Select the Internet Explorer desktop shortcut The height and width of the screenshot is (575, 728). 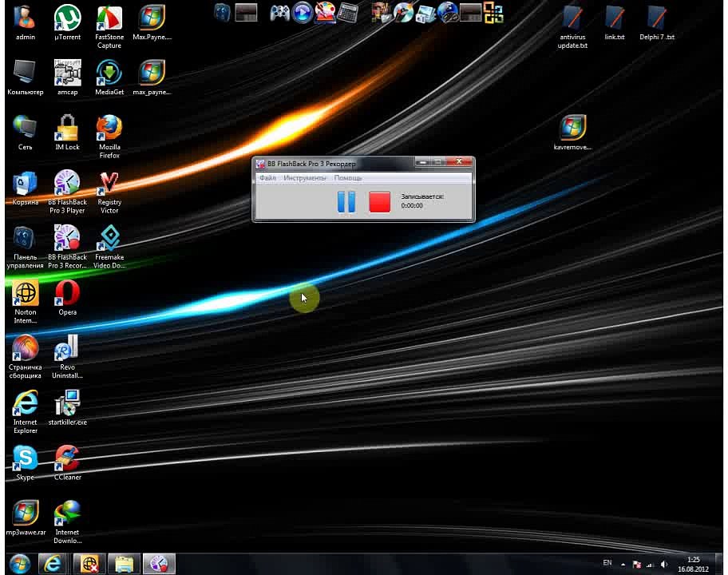pos(25,412)
